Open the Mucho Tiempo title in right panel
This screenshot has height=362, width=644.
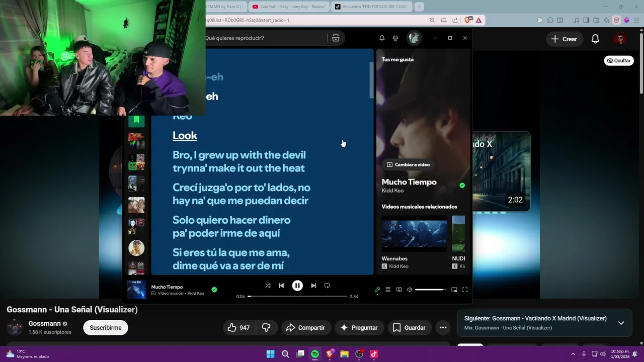409,182
